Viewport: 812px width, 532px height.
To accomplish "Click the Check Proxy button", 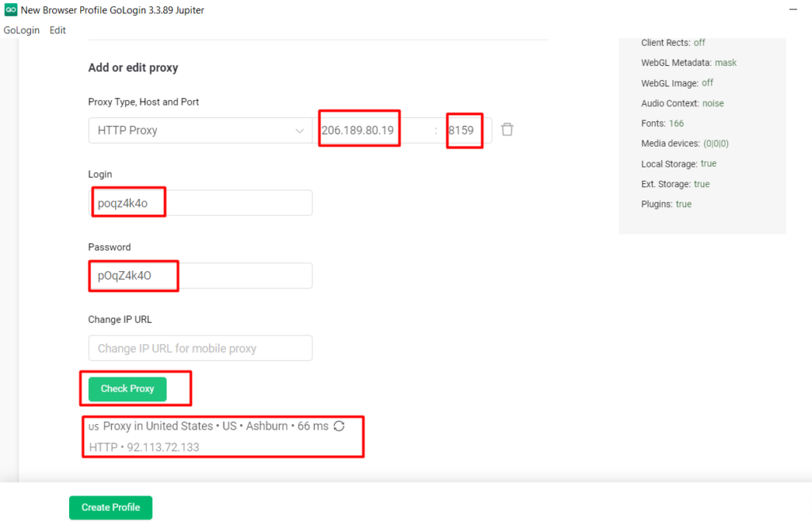I will pyautogui.click(x=128, y=388).
